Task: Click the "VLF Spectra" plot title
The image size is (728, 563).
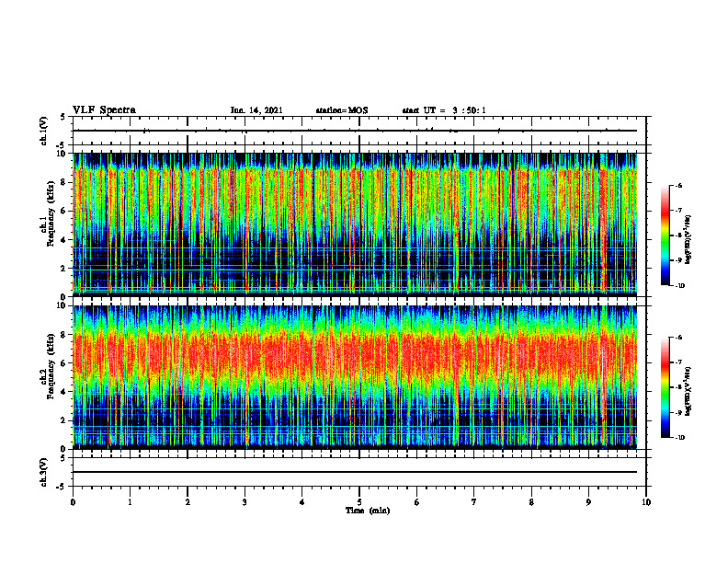Action: 104,110
